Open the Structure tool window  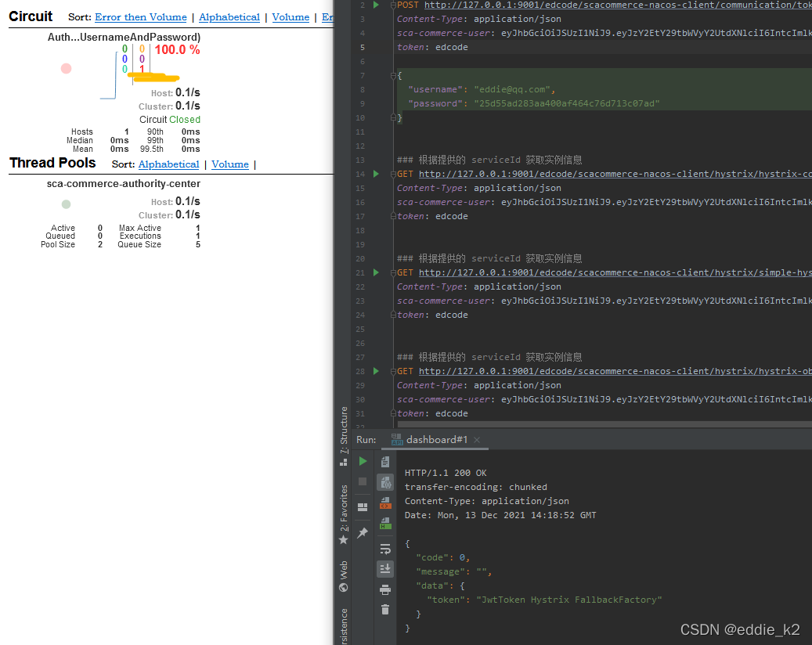pyautogui.click(x=343, y=436)
